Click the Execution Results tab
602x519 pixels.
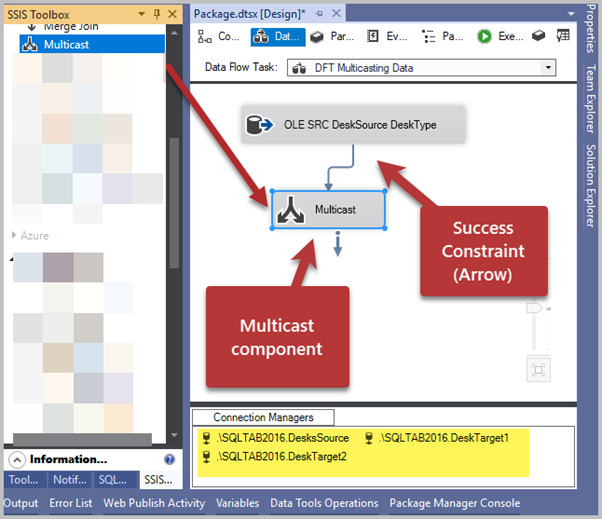point(500,36)
